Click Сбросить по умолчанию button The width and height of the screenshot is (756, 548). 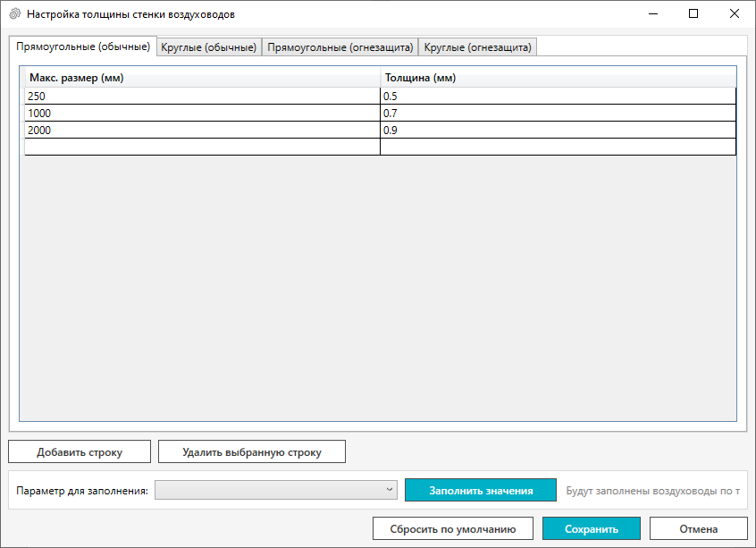[x=453, y=528]
